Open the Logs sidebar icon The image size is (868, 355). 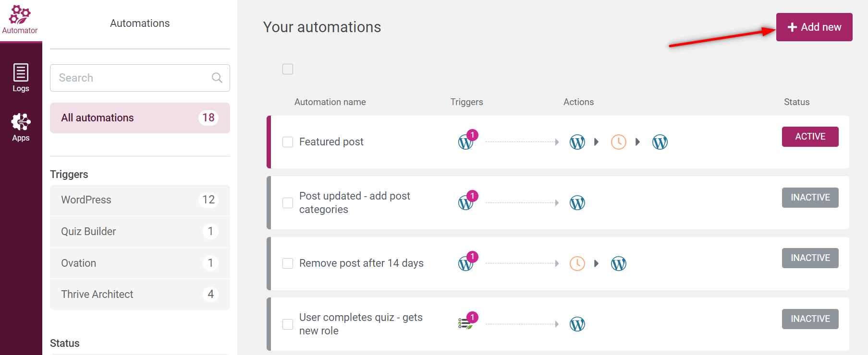[21, 78]
